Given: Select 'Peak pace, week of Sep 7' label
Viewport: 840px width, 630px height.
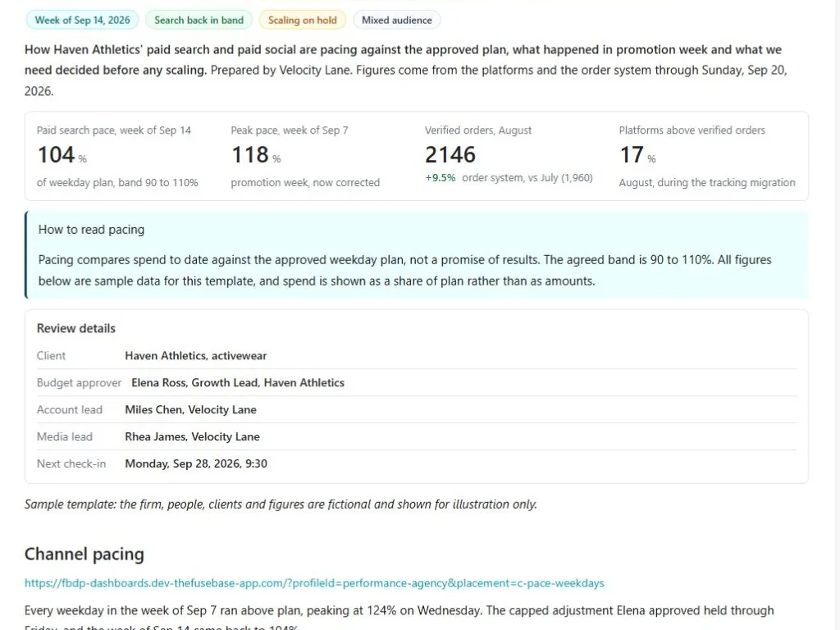Looking at the screenshot, I should [x=290, y=130].
